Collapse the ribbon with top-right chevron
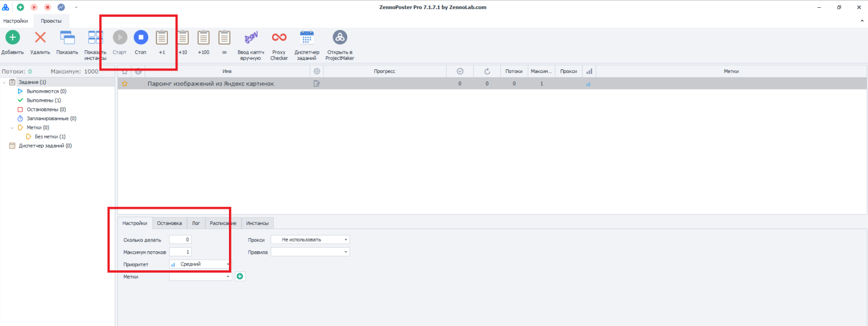 pos(861,21)
